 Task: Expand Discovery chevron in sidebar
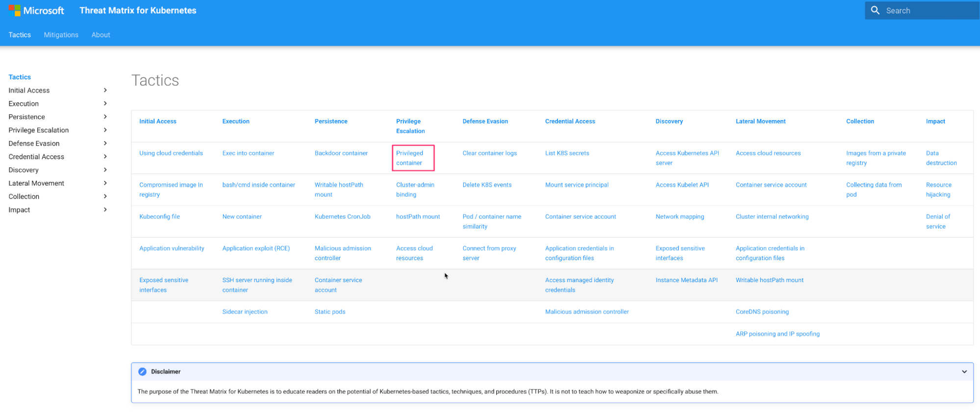point(105,170)
